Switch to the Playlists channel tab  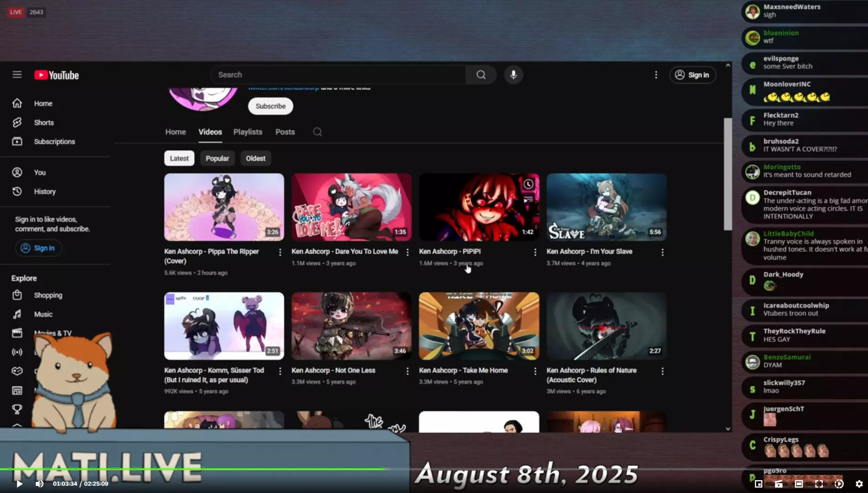pyautogui.click(x=248, y=132)
